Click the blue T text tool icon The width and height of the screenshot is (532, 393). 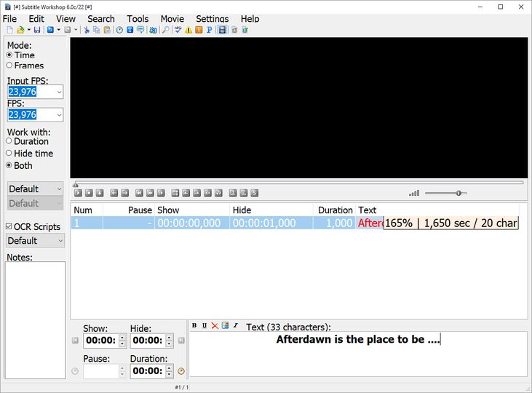tap(130, 30)
